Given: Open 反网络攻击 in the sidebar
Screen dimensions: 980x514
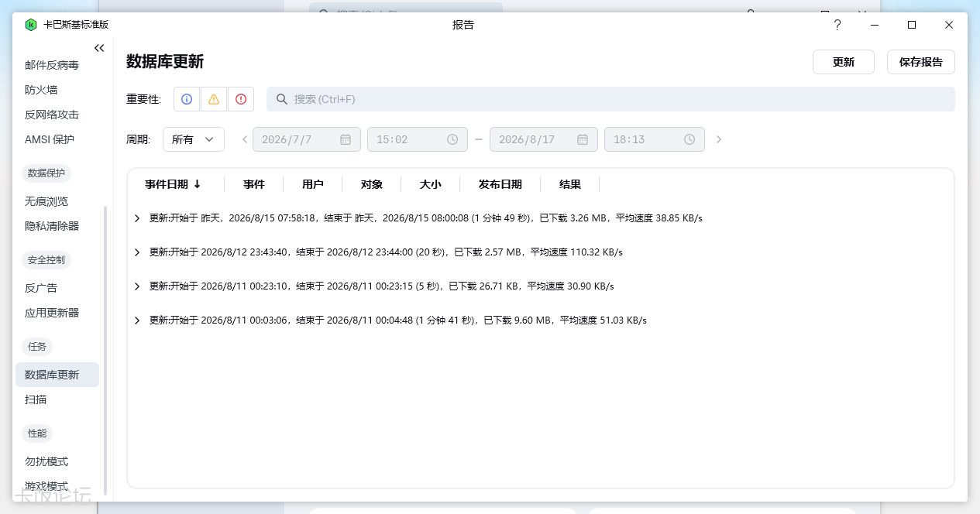Looking at the screenshot, I should pyautogui.click(x=52, y=115).
